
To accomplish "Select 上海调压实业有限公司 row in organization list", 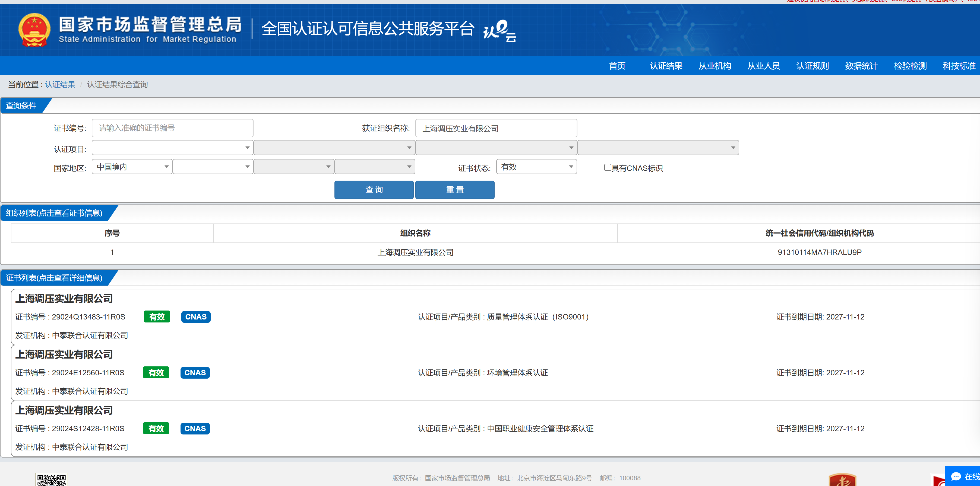I will click(496, 252).
